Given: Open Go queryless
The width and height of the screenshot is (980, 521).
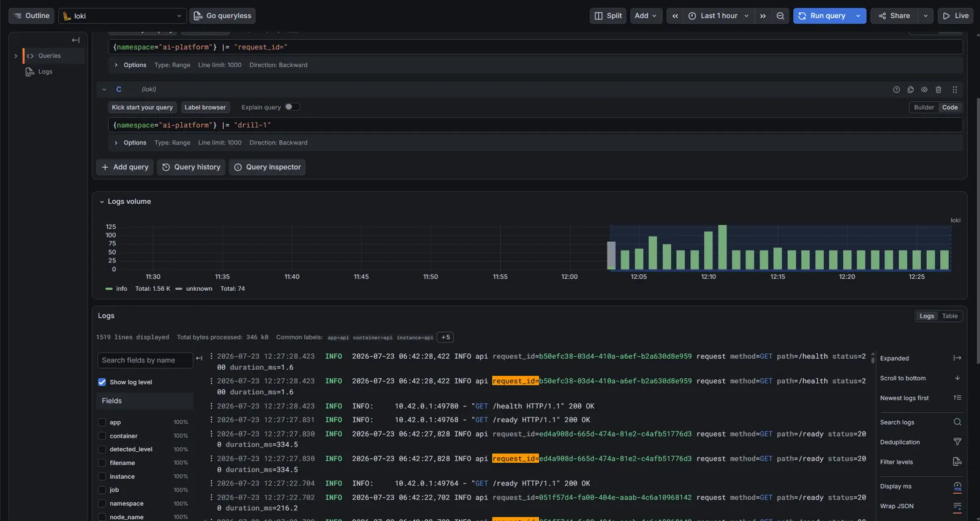Looking at the screenshot, I should 222,16.
